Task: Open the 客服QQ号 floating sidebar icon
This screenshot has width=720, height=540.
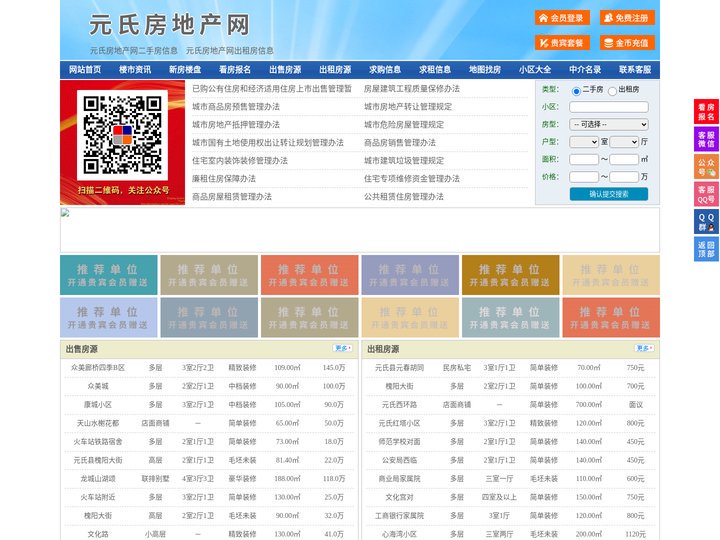Action: click(x=706, y=194)
